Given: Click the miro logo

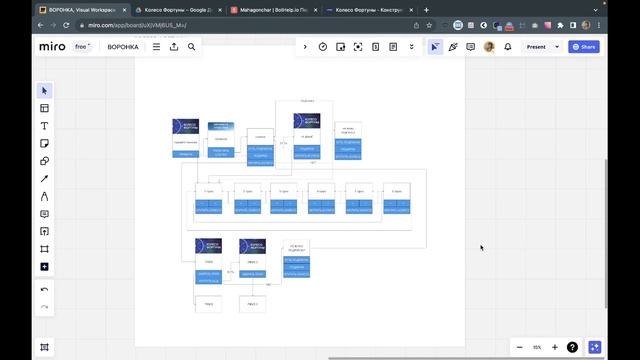Looking at the screenshot, I should coord(52,47).
